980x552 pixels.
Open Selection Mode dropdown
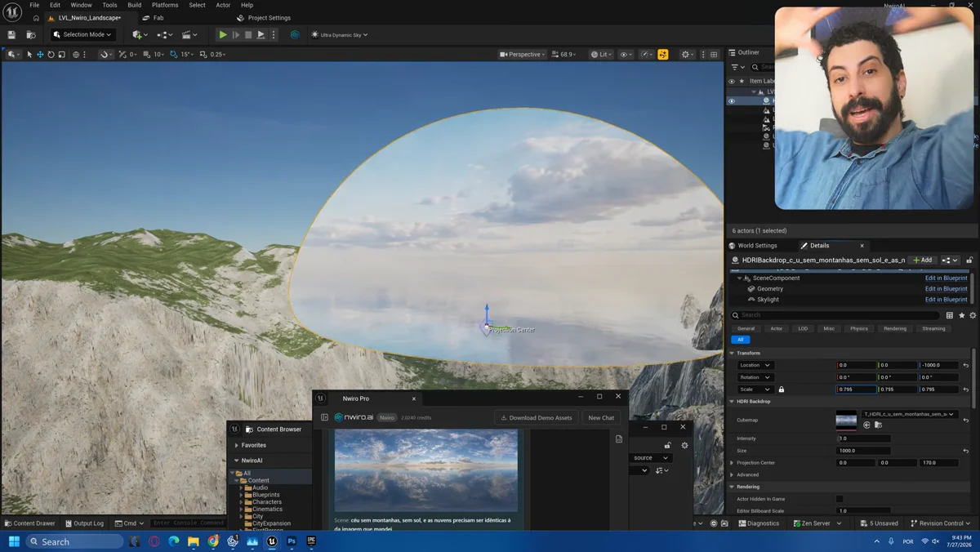[83, 35]
